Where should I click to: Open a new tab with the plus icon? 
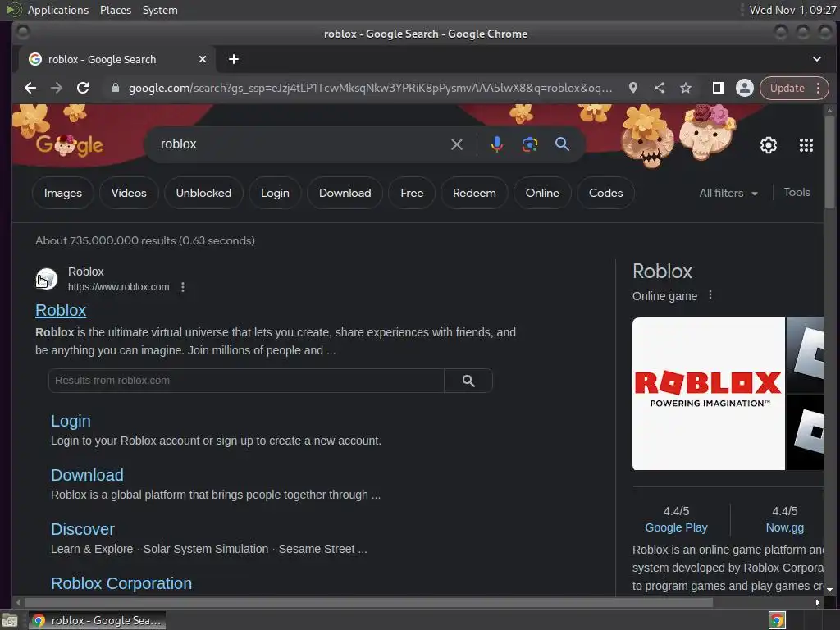click(234, 59)
